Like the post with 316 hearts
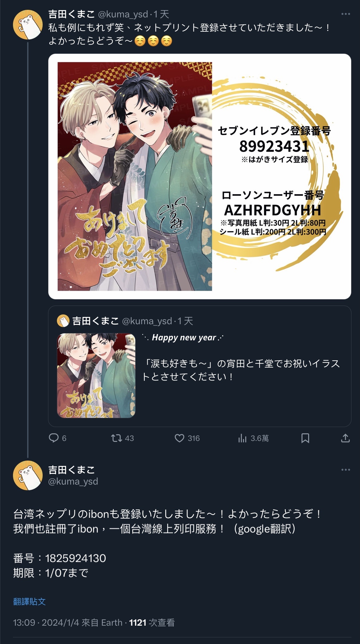This screenshot has width=360, height=644. 180,438
